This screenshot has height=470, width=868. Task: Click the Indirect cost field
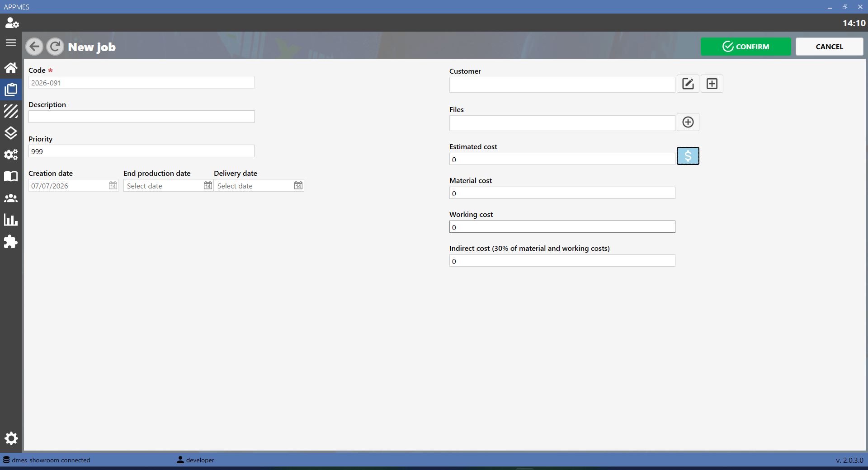tap(562, 261)
